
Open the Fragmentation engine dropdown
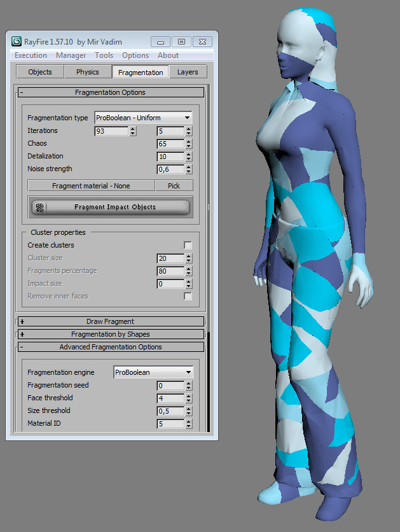(x=153, y=372)
